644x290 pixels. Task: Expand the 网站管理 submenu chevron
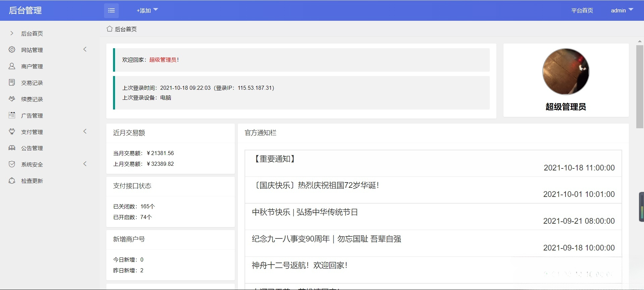85,50
